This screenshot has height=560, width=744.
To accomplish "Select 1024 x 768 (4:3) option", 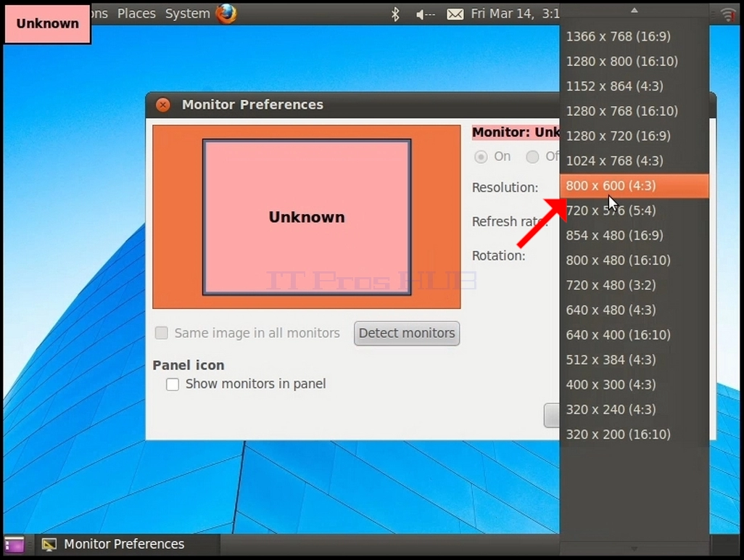I will tap(635, 161).
